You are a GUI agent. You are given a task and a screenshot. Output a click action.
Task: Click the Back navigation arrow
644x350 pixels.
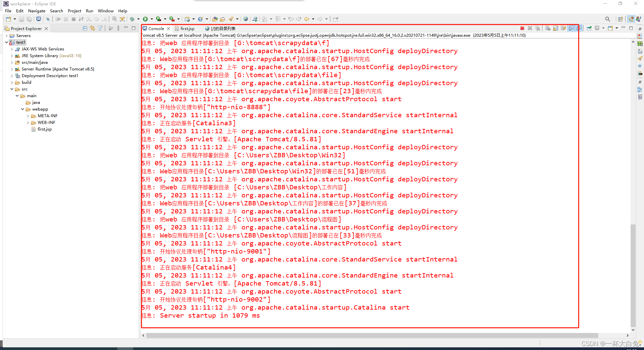pyautogui.click(x=307, y=19)
